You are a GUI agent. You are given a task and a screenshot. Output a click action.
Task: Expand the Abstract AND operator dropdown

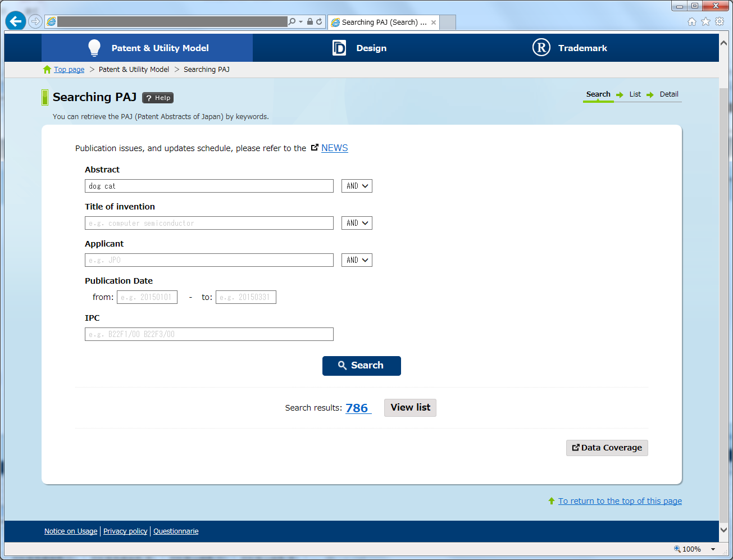[x=357, y=186]
